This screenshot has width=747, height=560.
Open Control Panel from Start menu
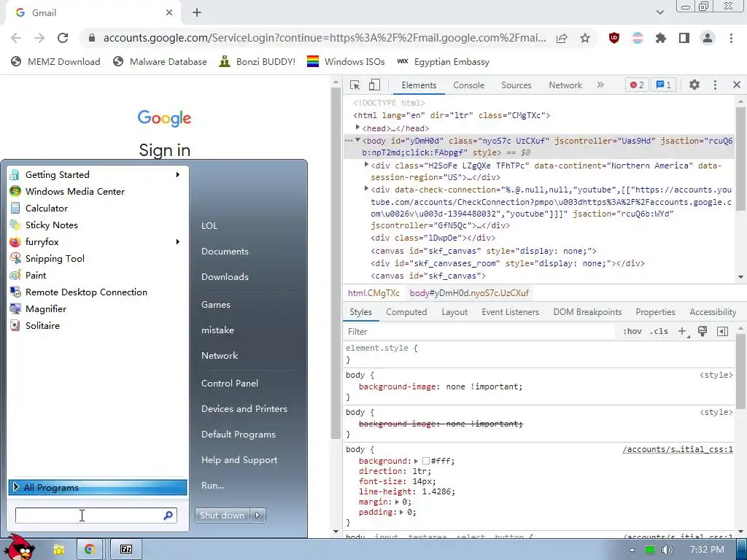coord(230,384)
